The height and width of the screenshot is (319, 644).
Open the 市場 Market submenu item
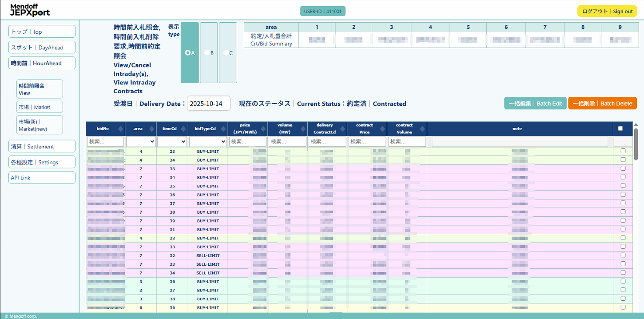pyautogui.click(x=40, y=107)
